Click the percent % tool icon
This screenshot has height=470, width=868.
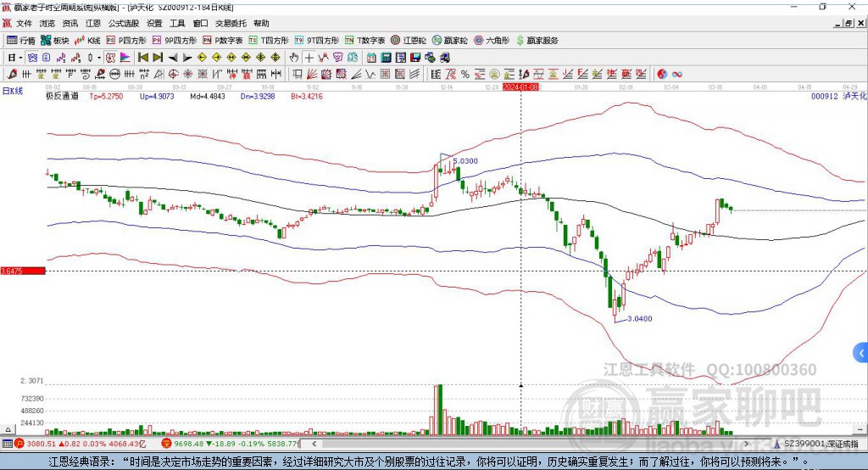coord(465,74)
